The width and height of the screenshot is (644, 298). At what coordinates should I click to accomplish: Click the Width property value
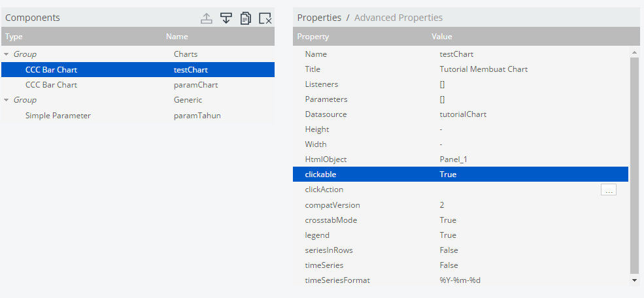tap(441, 144)
